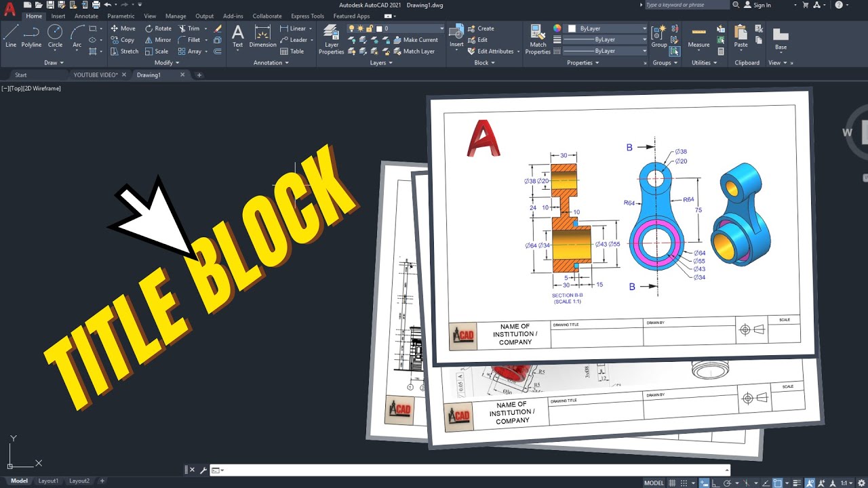Toggle drawing grid display in status bar

click(x=673, y=483)
